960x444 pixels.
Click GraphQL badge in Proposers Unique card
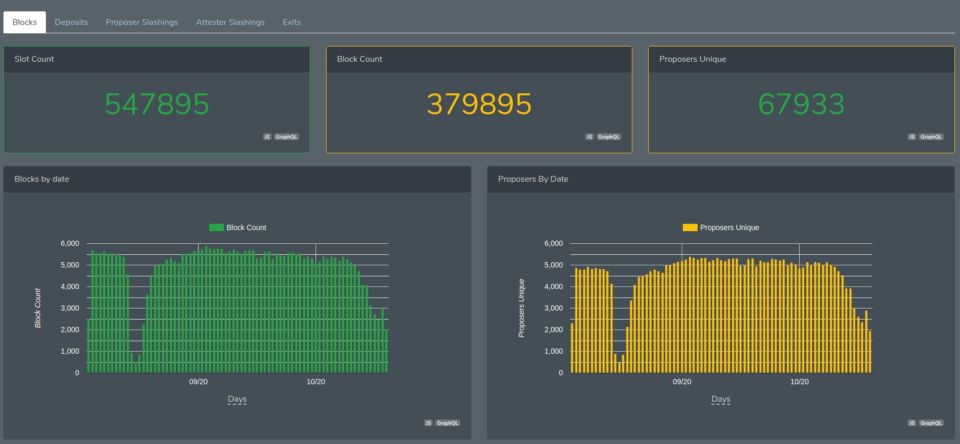tap(931, 137)
